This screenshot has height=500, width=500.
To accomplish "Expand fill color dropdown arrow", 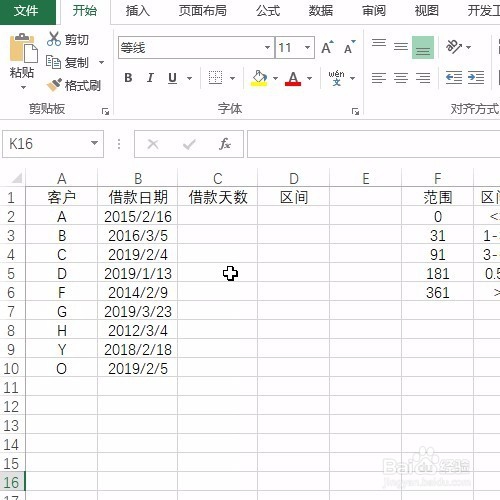I will 275,78.
